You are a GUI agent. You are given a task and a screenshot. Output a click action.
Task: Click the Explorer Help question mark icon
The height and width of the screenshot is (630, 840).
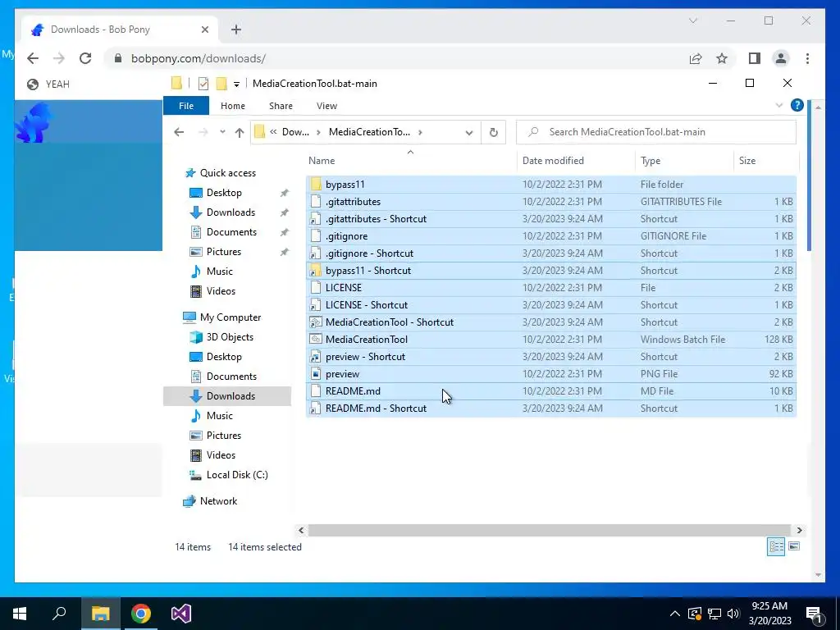(x=797, y=106)
